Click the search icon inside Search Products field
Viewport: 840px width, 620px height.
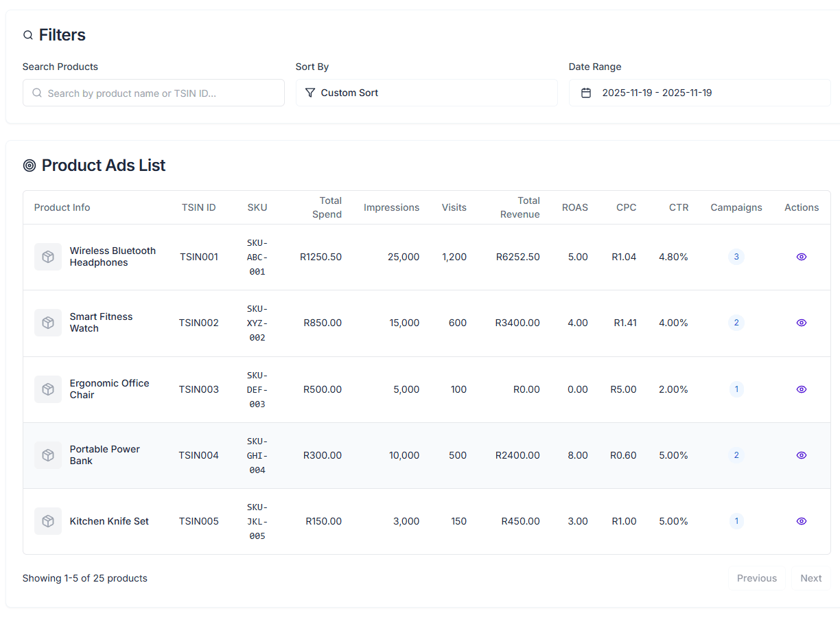click(37, 92)
